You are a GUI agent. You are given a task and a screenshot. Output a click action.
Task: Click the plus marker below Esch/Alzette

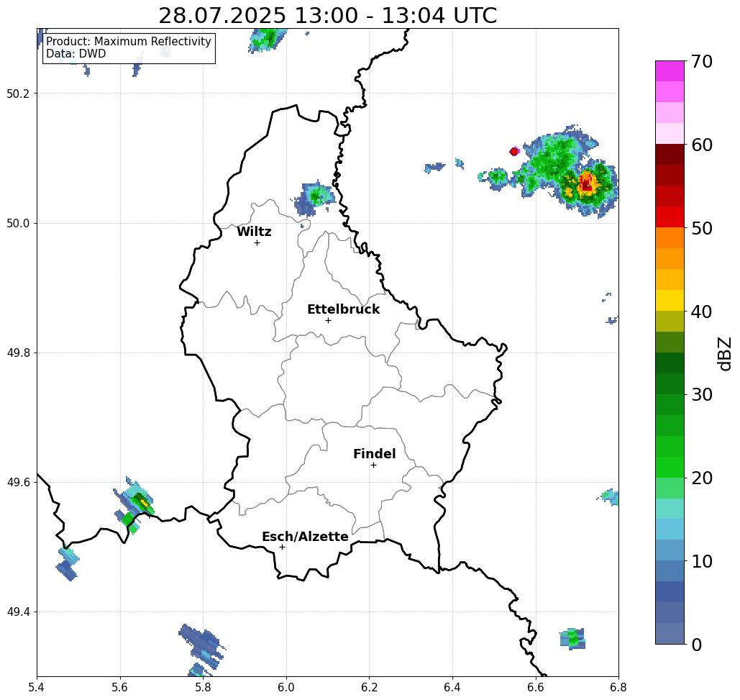[x=282, y=547]
